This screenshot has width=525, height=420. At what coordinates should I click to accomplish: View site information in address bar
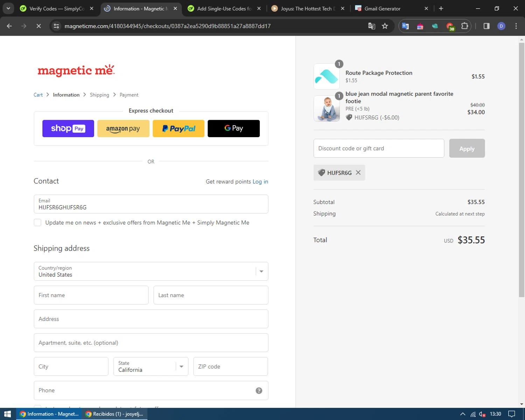tap(56, 26)
